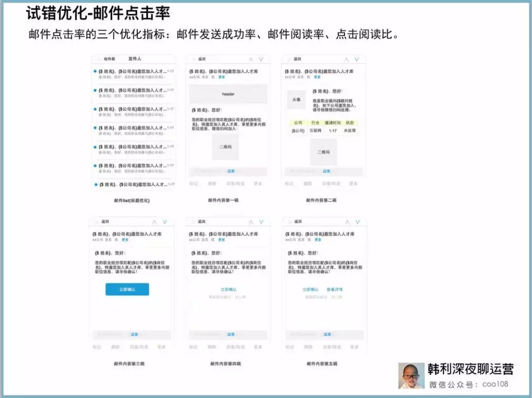Expand sender details via 更多 in 邮件内容第二稿
532x398 pixels.
click(317, 77)
